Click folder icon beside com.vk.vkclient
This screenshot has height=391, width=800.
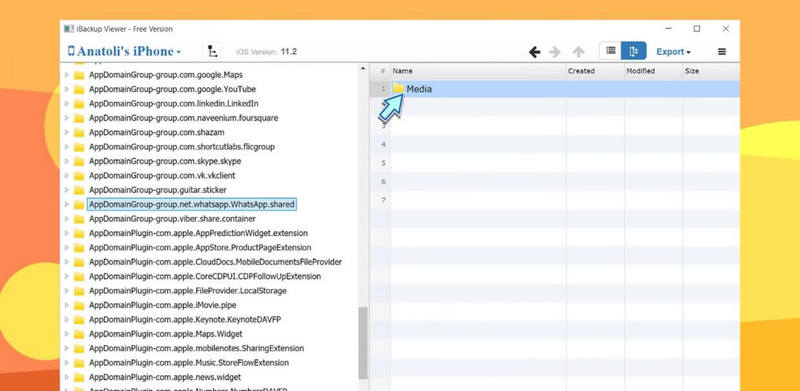[79, 176]
